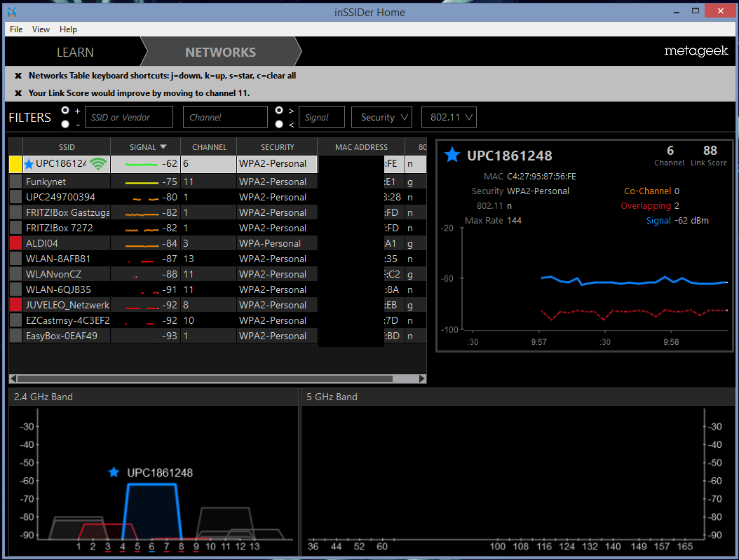This screenshot has width=739, height=560.
Task: Select the plus SSID filter radio button
Action: [x=65, y=110]
